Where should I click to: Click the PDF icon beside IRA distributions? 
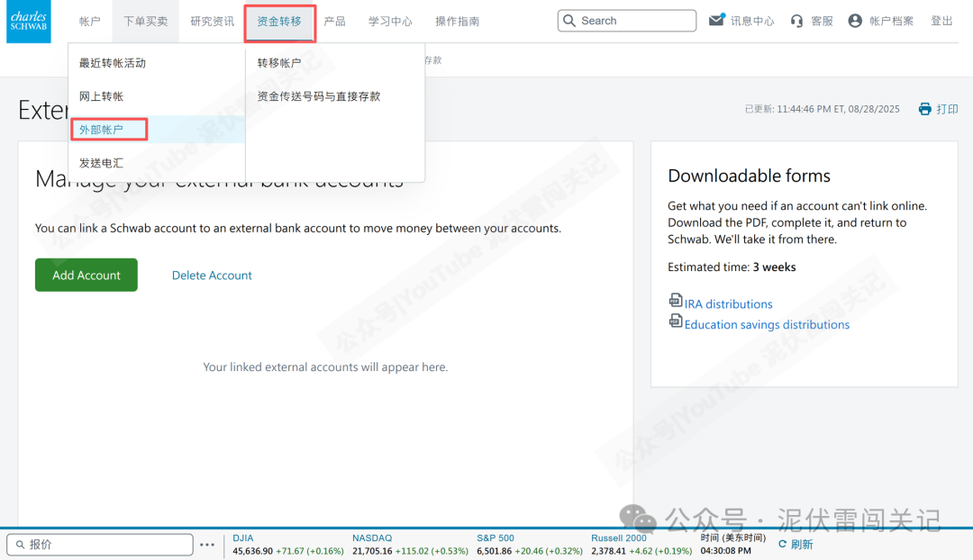pyautogui.click(x=675, y=300)
